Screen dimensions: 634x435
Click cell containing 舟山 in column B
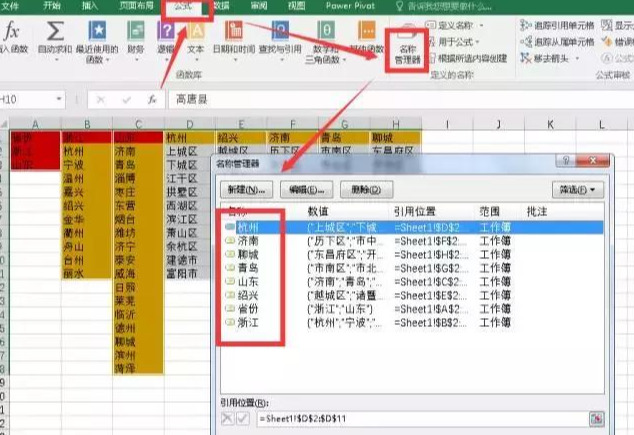point(86,247)
